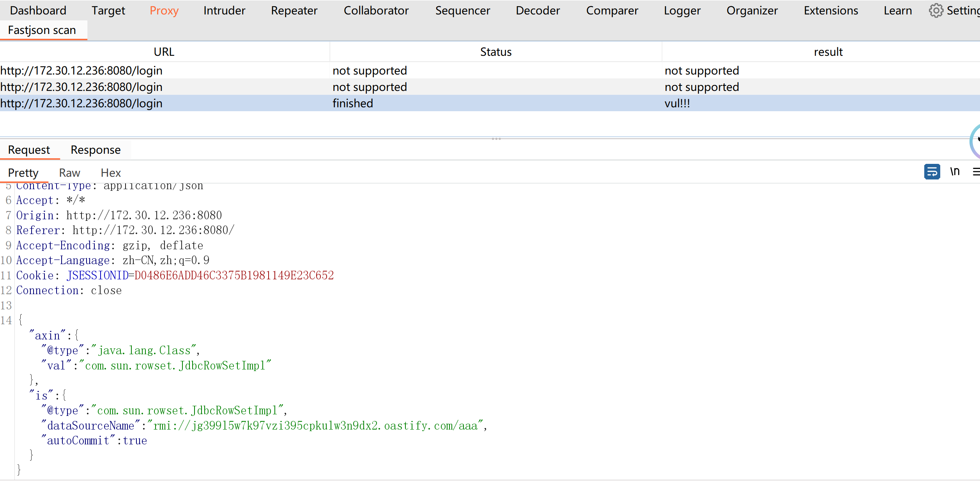Select the Pretty view tab

click(23, 173)
